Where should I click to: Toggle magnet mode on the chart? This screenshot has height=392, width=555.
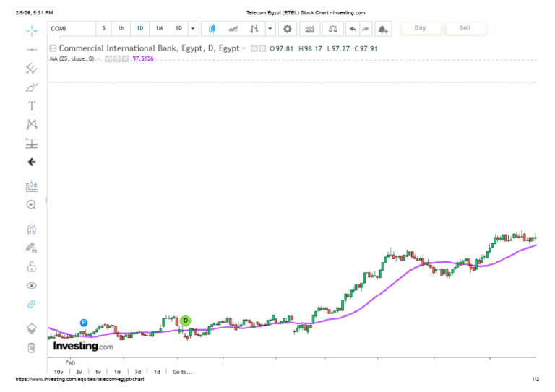pyautogui.click(x=32, y=230)
